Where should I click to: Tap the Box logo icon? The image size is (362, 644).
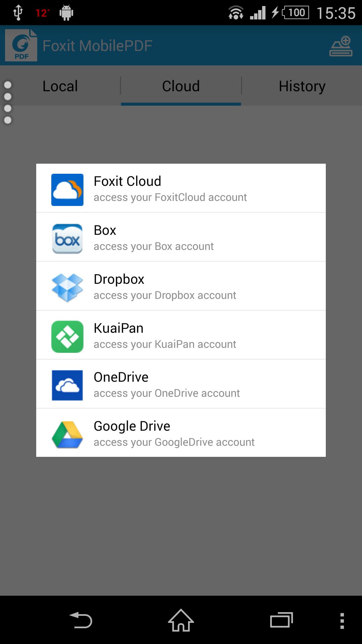[x=67, y=238]
